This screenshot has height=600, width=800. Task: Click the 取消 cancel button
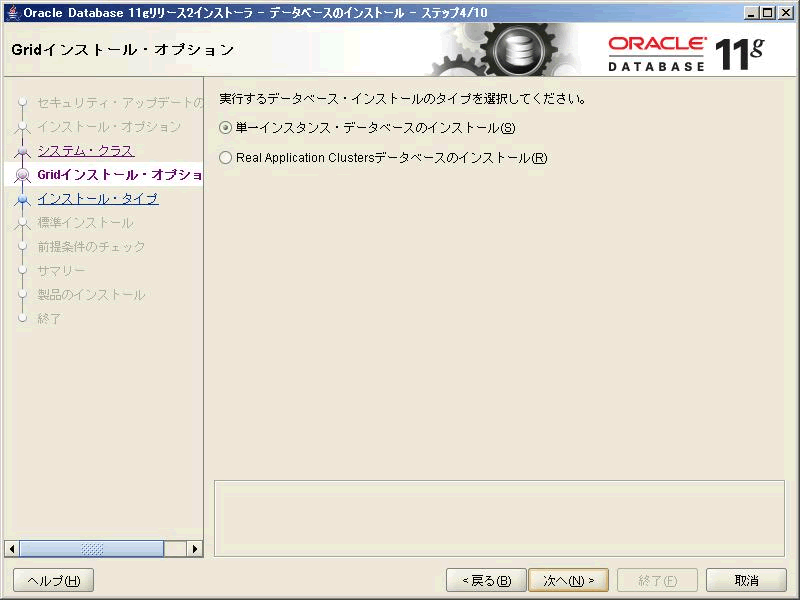click(746, 581)
